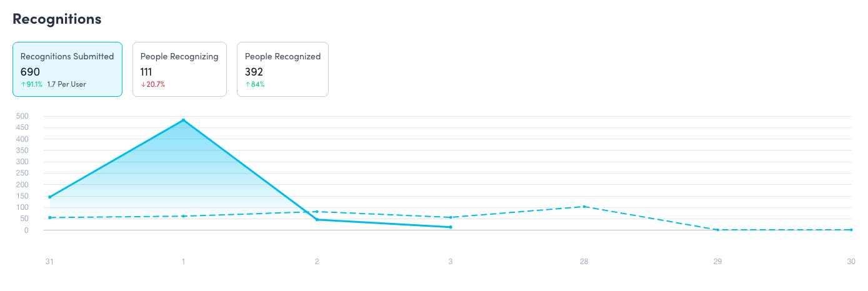Click the dashed line point at day 30

pos(851,230)
